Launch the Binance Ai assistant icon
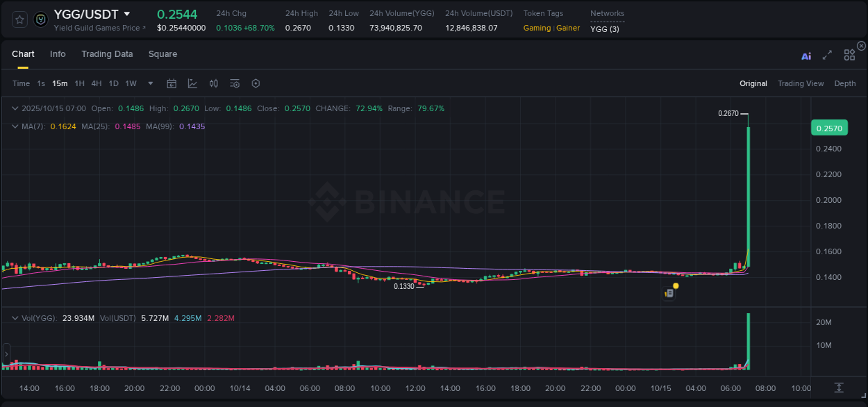The image size is (868, 407). click(806, 56)
